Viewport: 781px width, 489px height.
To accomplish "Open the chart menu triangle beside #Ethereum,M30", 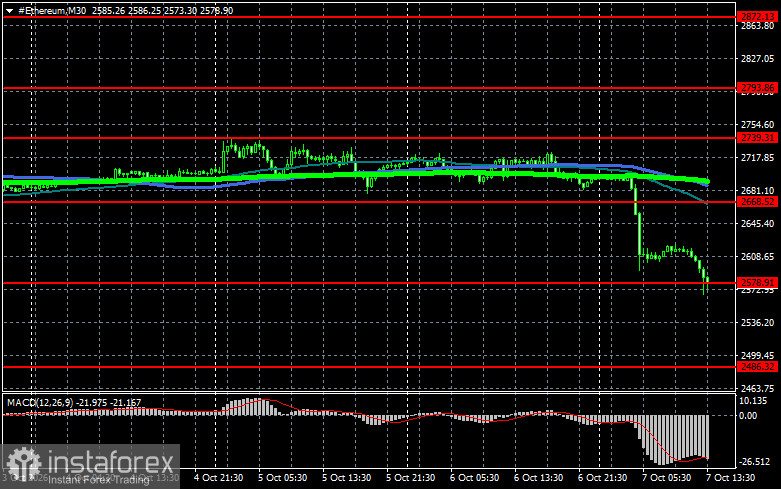I will pyautogui.click(x=9, y=11).
